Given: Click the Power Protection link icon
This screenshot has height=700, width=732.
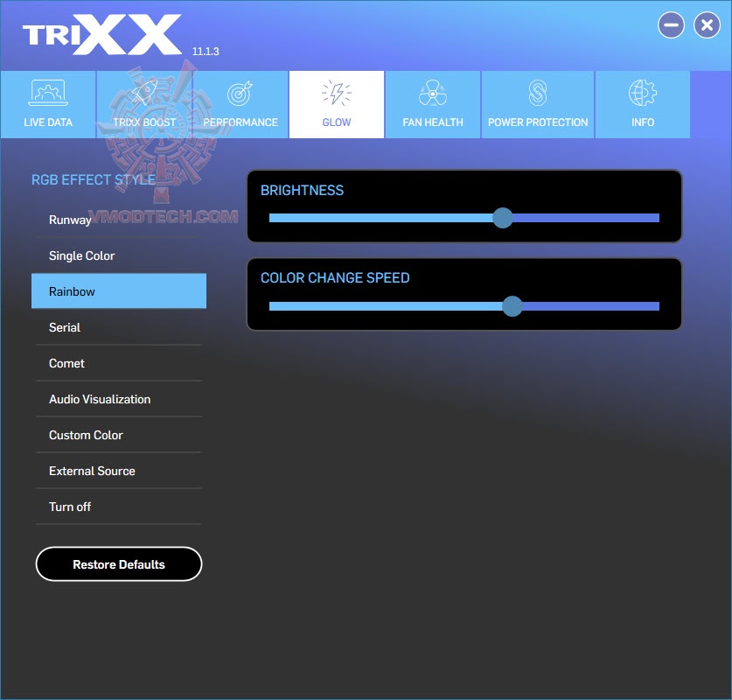Looking at the screenshot, I should [x=538, y=93].
